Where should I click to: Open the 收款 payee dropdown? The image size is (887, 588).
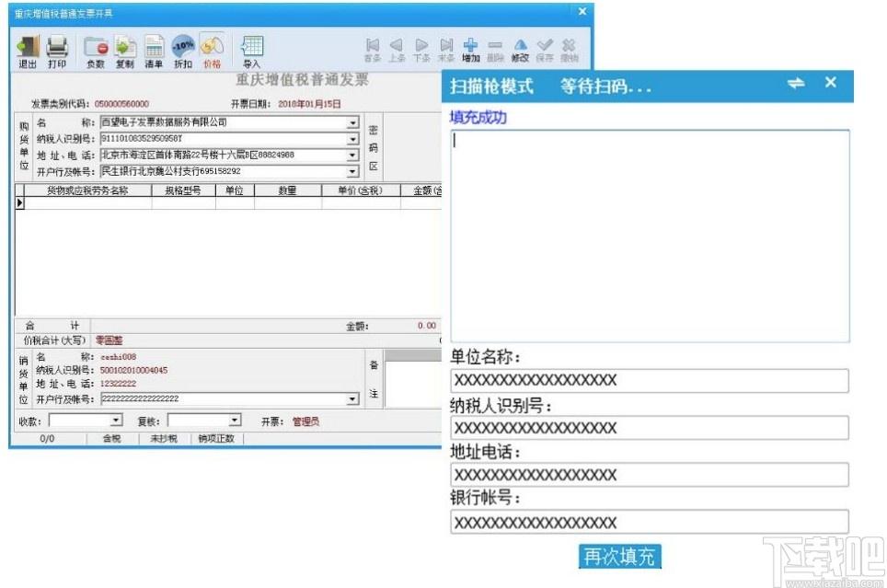(x=116, y=421)
